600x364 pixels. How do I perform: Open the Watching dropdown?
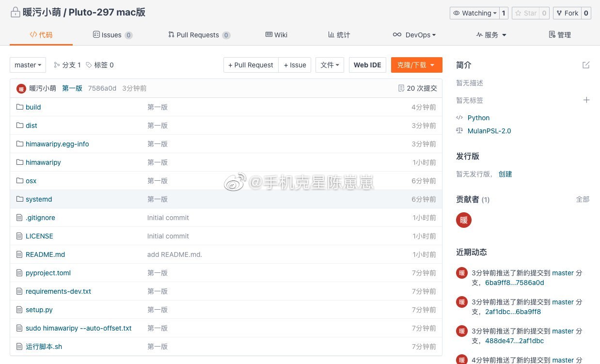(474, 13)
